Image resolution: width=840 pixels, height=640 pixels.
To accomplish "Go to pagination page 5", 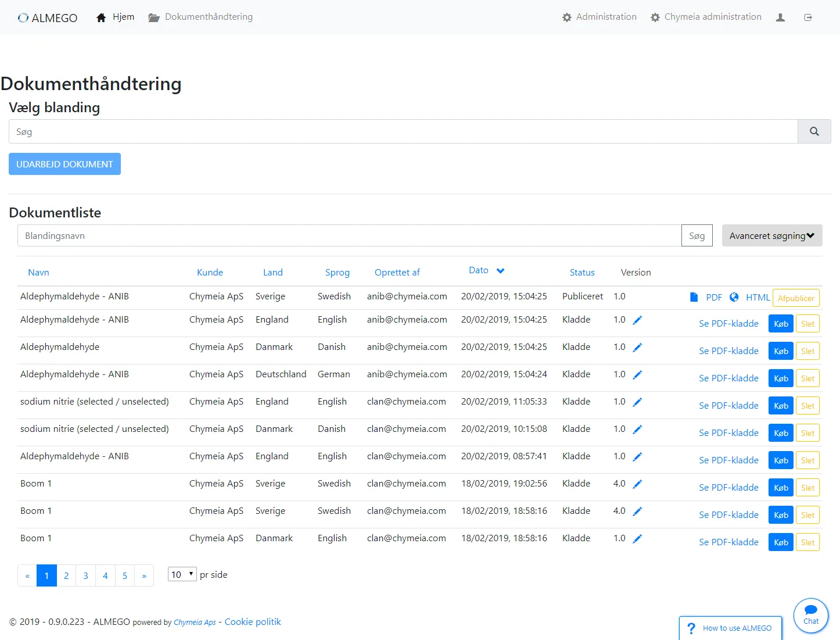I will pos(125,575).
